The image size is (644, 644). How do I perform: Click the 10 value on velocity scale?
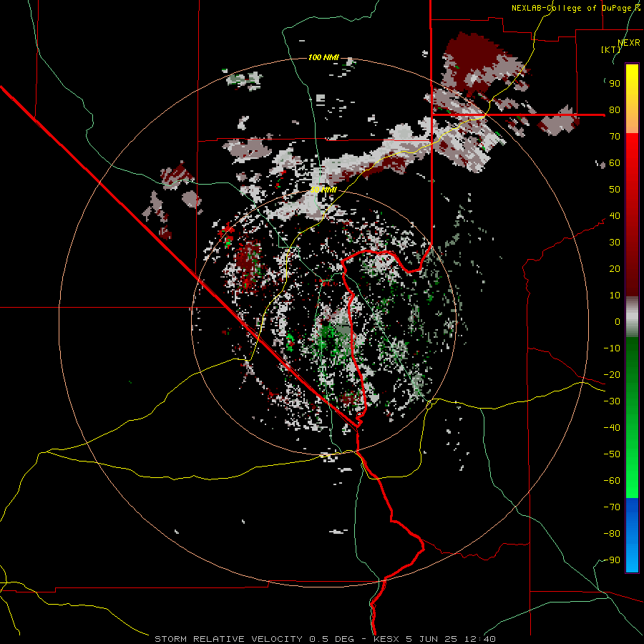pyautogui.click(x=615, y=296)
